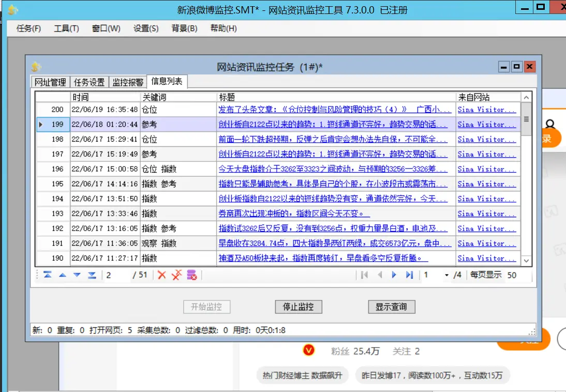The width and height of the screenshot is (566, 392).
Task: Select the jump-to-first-record icon
Action: pos(47,275)
